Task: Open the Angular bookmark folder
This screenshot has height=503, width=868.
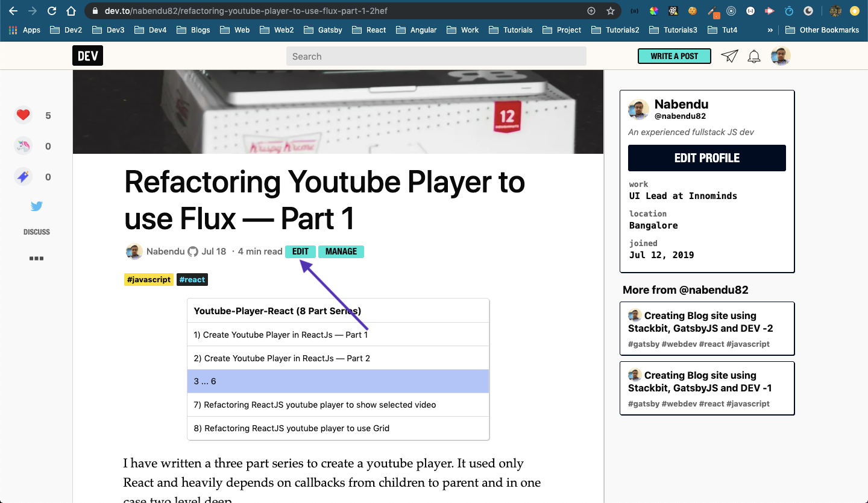Action: 417,30
